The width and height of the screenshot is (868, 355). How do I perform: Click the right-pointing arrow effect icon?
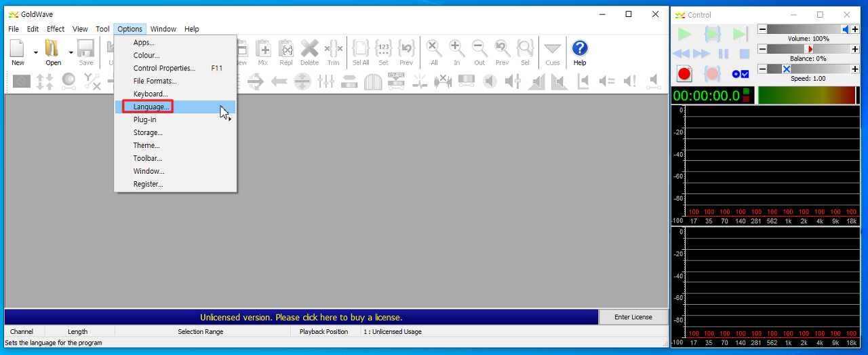[x=256, y=81]
